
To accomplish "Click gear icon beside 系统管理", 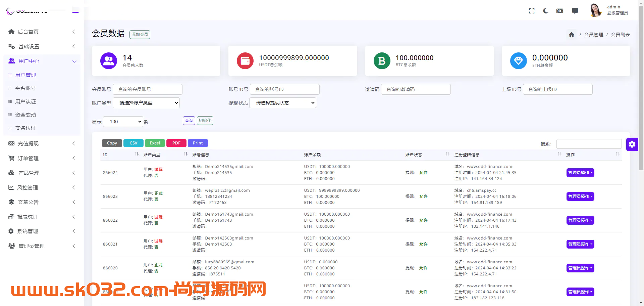I will (x=11, y=231).
